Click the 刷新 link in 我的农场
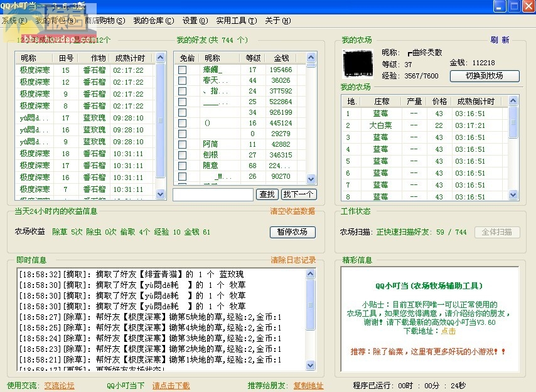 tap(500, 40)
